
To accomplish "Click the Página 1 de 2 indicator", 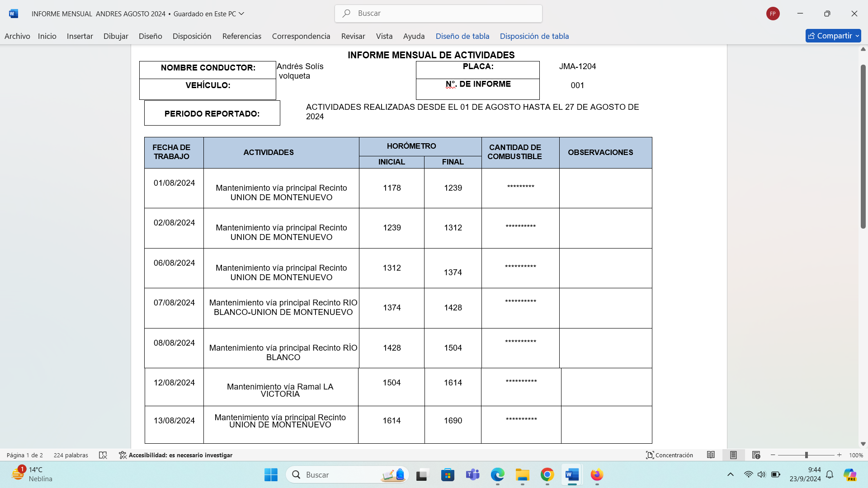I will coord(25,455).
